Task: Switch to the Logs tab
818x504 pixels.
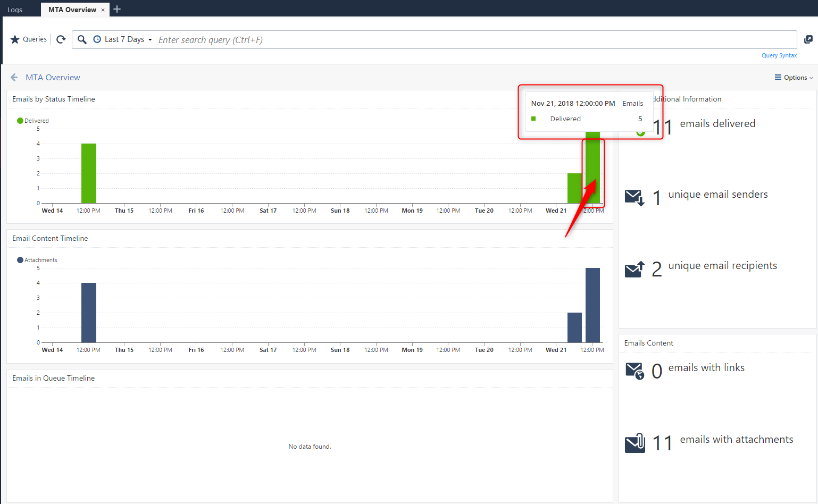Action: (15, 10)
